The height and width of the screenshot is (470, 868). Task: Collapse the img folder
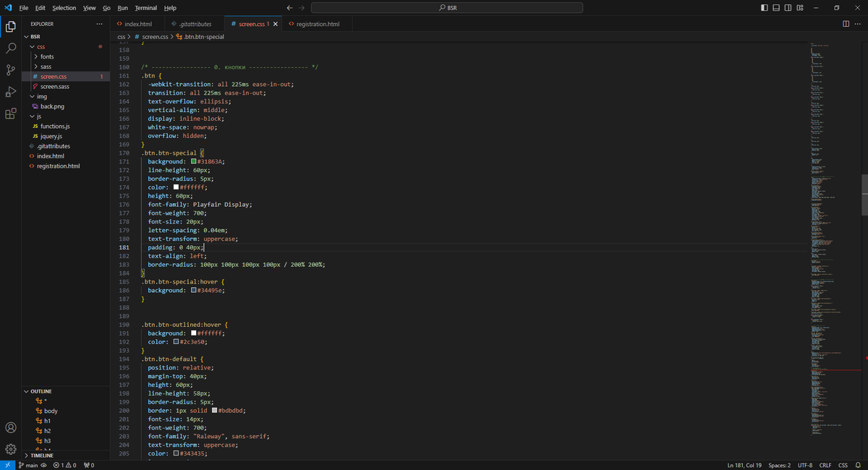65,96
